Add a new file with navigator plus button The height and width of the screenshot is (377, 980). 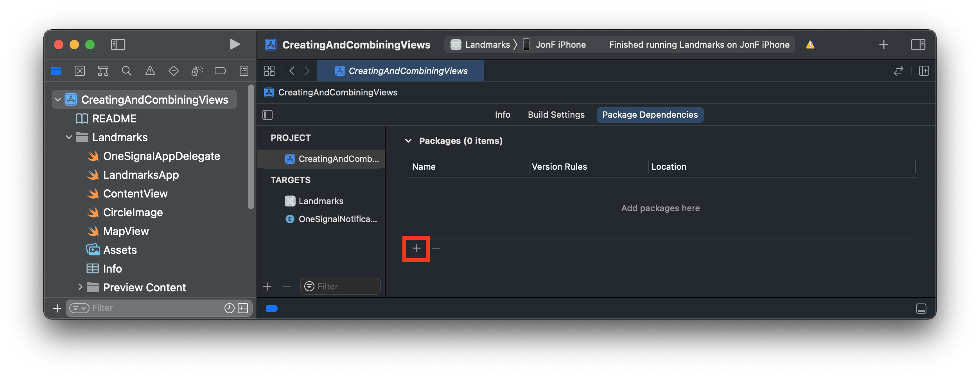click(57, 309)
